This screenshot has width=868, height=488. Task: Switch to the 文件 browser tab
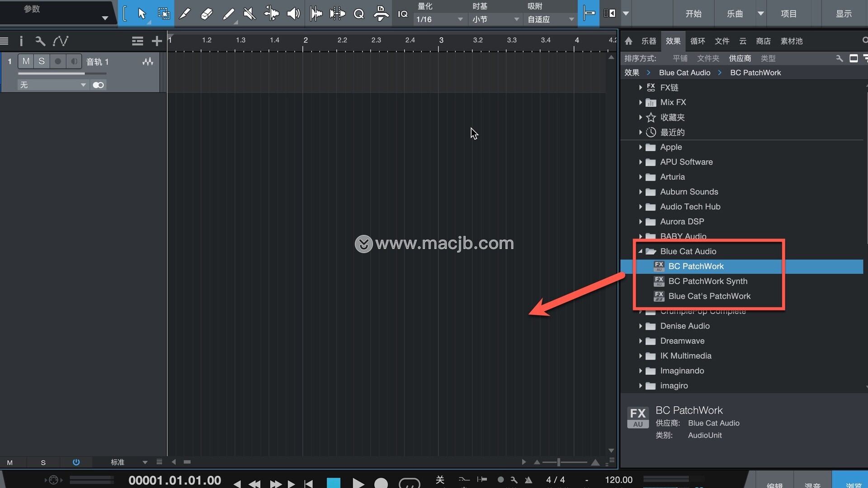tap(722, 41)
